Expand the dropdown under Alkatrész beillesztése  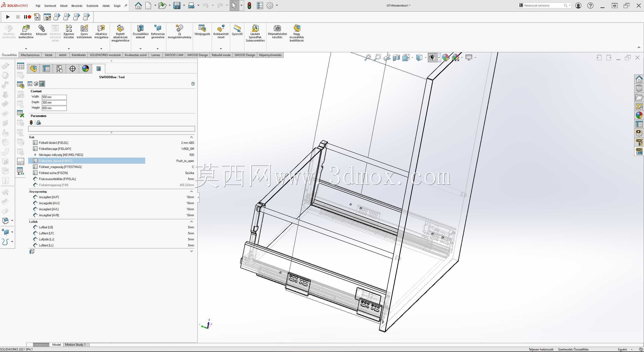click(x=26, y=49)
